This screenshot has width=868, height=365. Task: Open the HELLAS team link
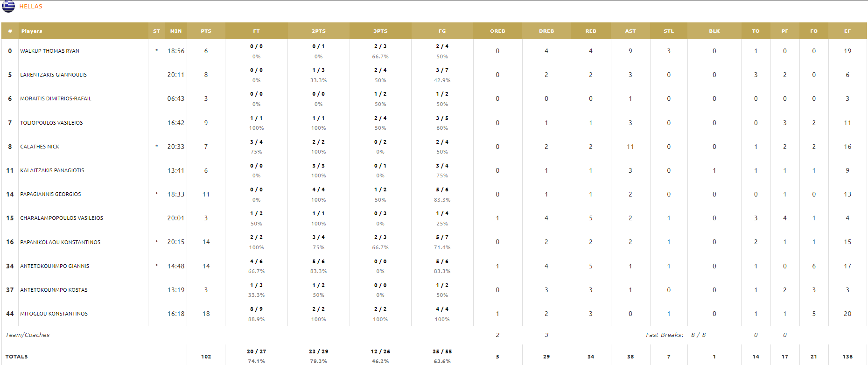31,7
